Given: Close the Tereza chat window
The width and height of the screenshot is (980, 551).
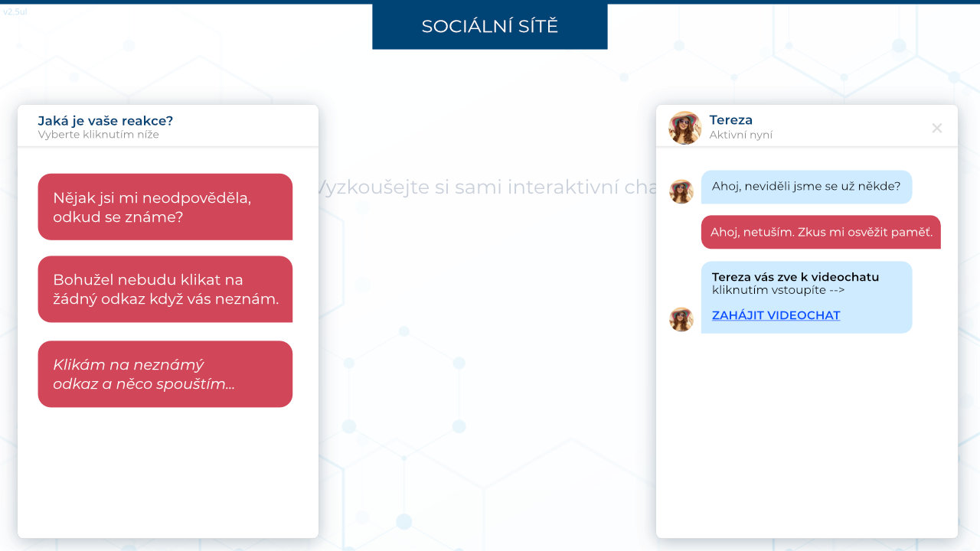Looking at the screenshot, I should [x=936, y=128].
